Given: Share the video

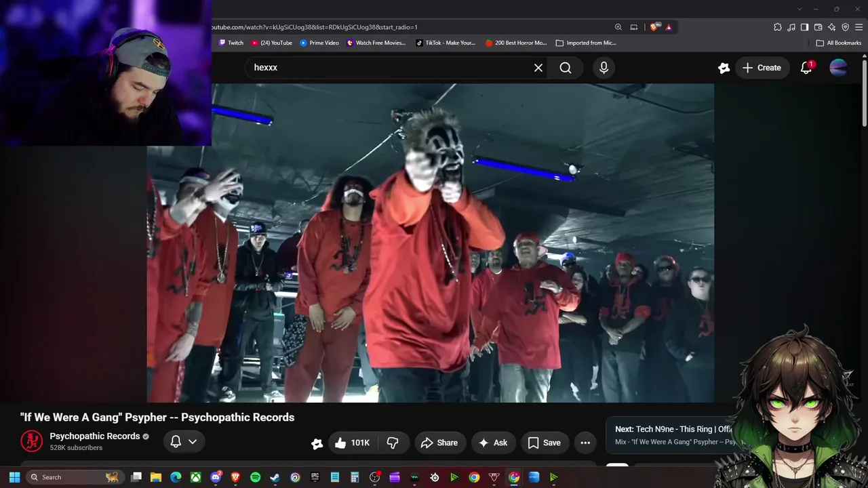Looking at the screenshot, I should coord(440,443).
